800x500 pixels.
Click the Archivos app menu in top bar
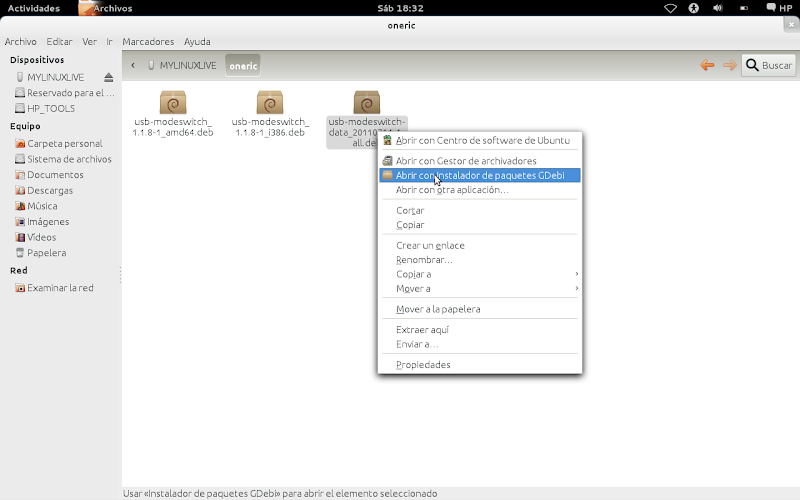[x=106, y=8]
